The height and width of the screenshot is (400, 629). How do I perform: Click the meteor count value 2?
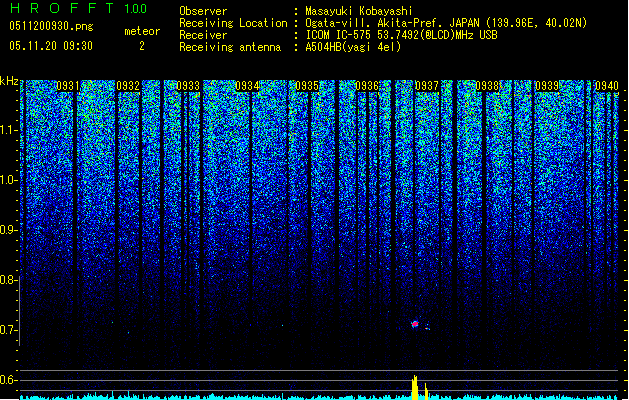(x=142, y=46)
